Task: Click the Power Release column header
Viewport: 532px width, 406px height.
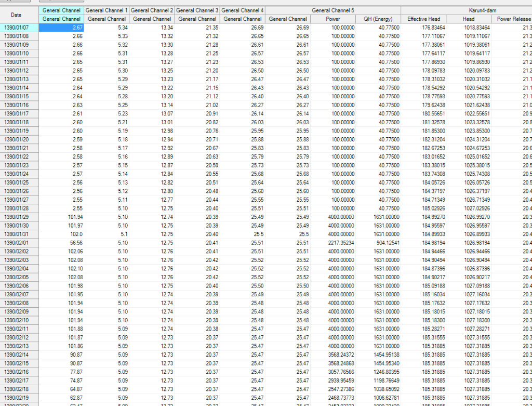Action: pyautogui.click(x=513, y=19)
